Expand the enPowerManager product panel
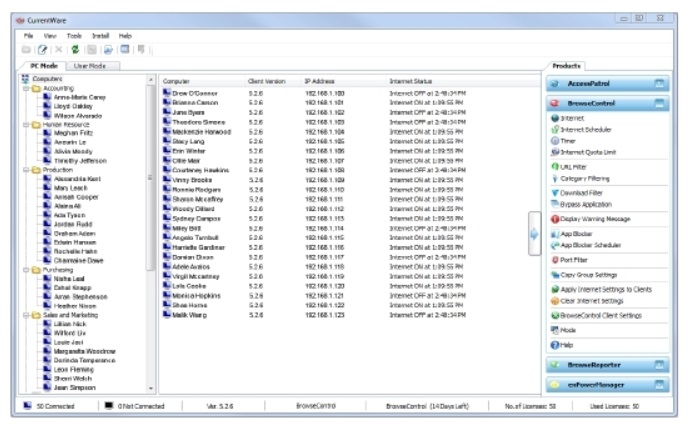Screen dimensions: 692x428 pyautogui.click(x=659, y=385)
